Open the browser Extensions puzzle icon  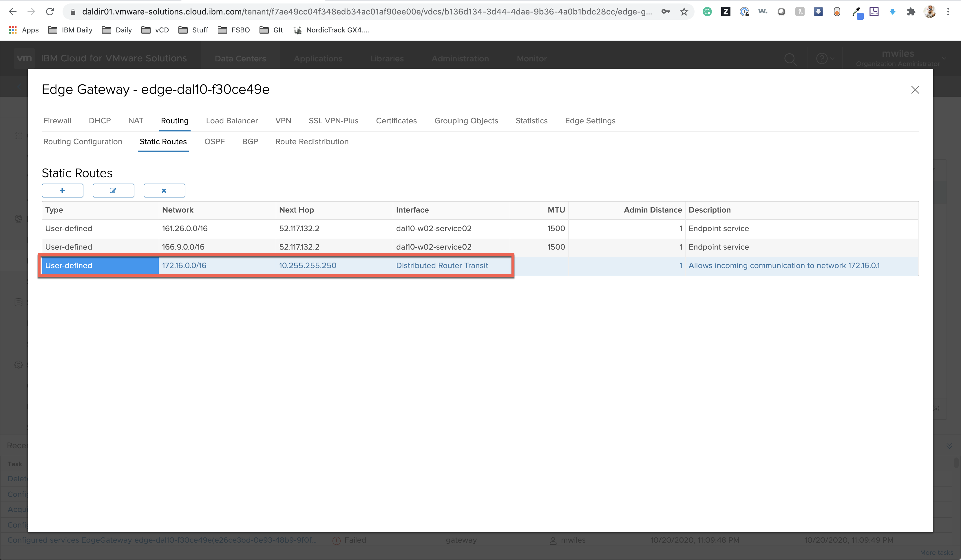[911, 12]
